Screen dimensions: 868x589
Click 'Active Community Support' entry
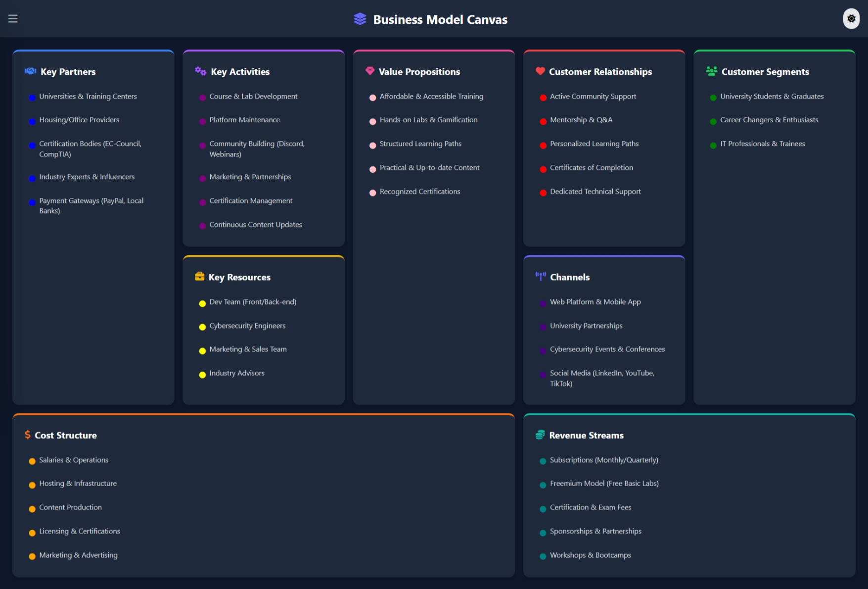tap(593, 97)
